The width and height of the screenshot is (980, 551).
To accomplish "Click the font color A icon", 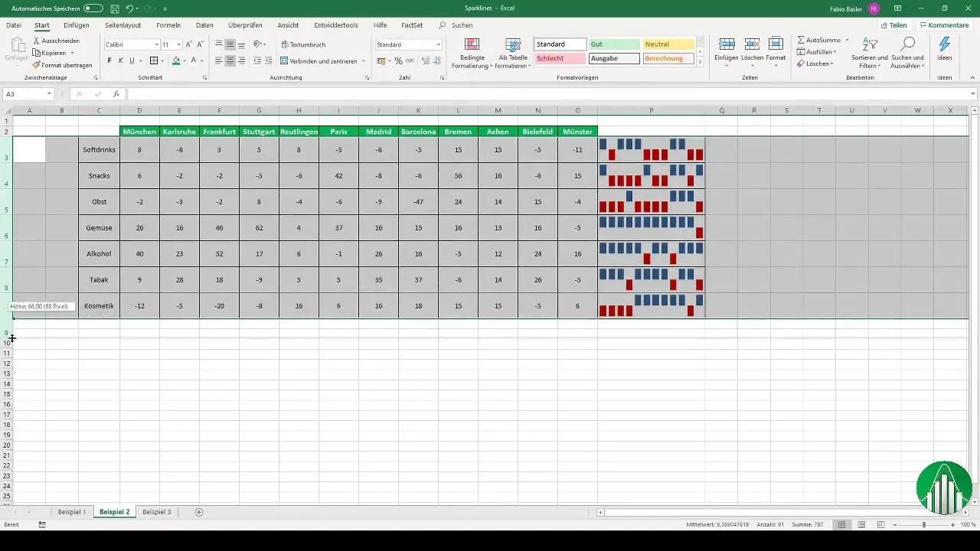I will (194, 60).
